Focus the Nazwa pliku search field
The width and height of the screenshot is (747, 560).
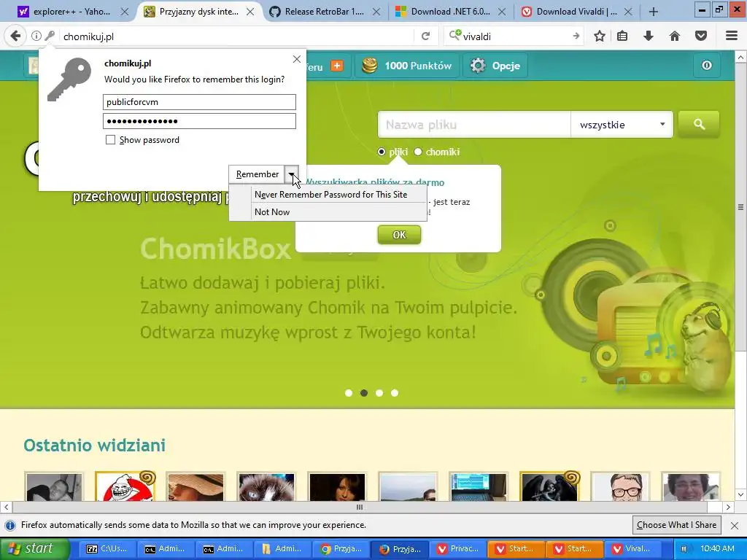coord(474,125)
